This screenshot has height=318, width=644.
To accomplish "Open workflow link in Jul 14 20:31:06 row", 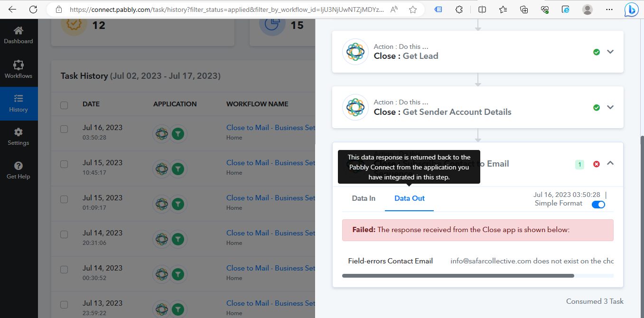I will point(271,233).
